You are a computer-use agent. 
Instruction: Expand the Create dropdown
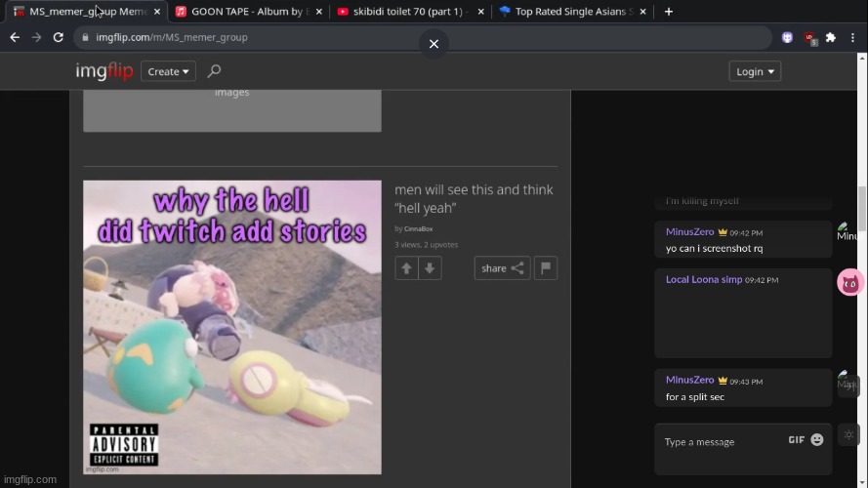coord(168,71)
